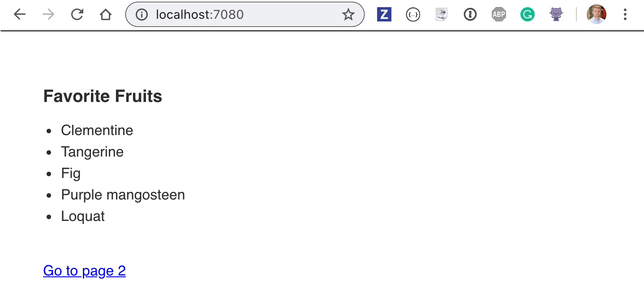Click the Purple mangosteen list item
The width and height of the screenshot is (644, 305).
123,195
